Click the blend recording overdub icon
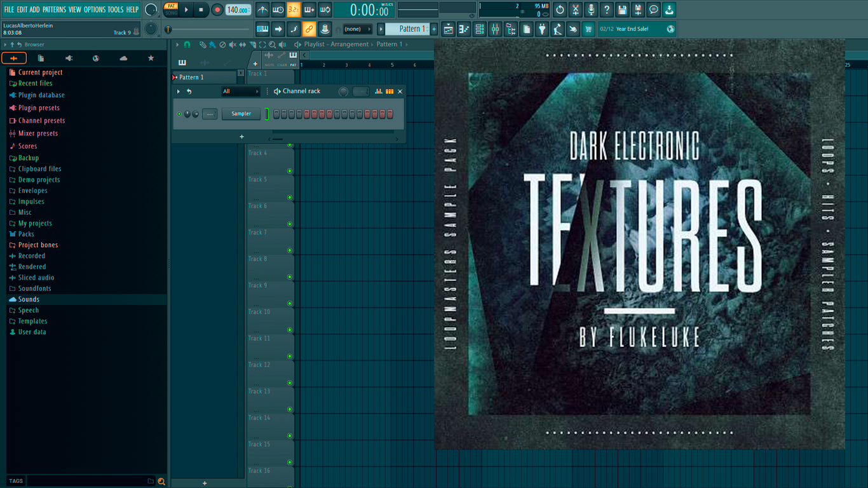 [x=309, y=10]
